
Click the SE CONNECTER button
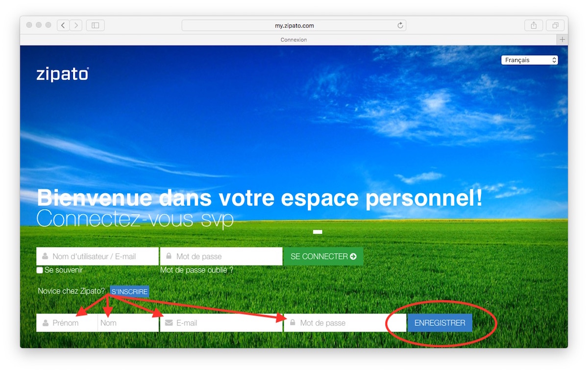[x=323, y=256]
